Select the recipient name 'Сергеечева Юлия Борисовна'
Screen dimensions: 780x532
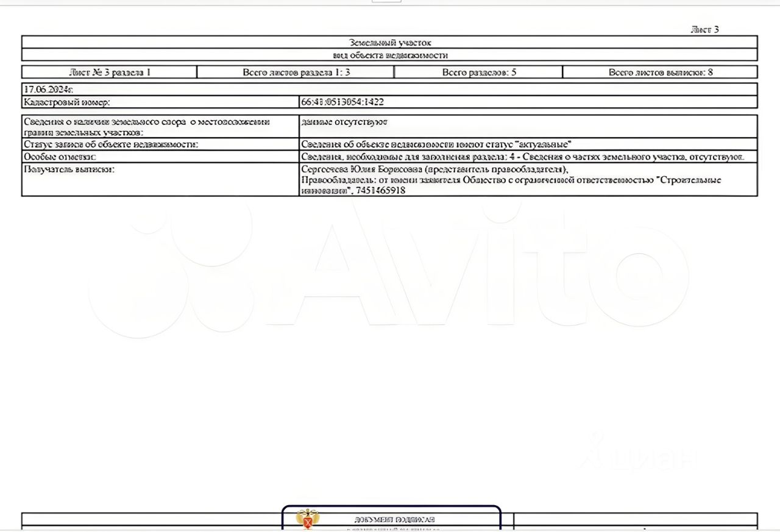click(362, 169)
